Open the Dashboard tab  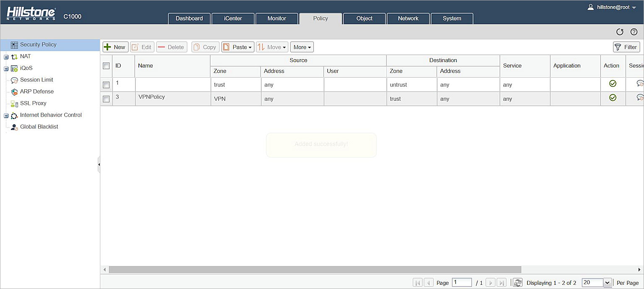(189, 18)
